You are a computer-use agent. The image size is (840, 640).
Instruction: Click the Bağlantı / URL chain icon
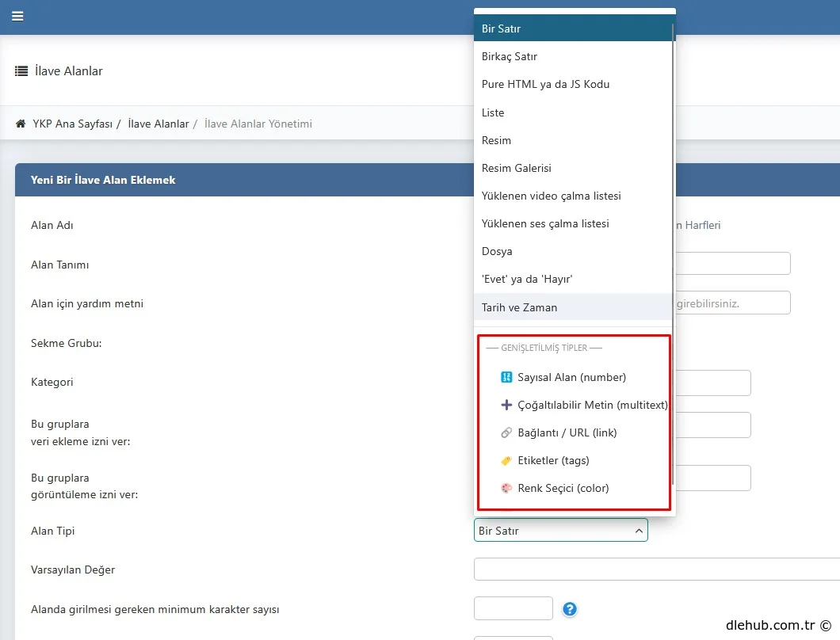pyautogui.click(x=507, y=433)
